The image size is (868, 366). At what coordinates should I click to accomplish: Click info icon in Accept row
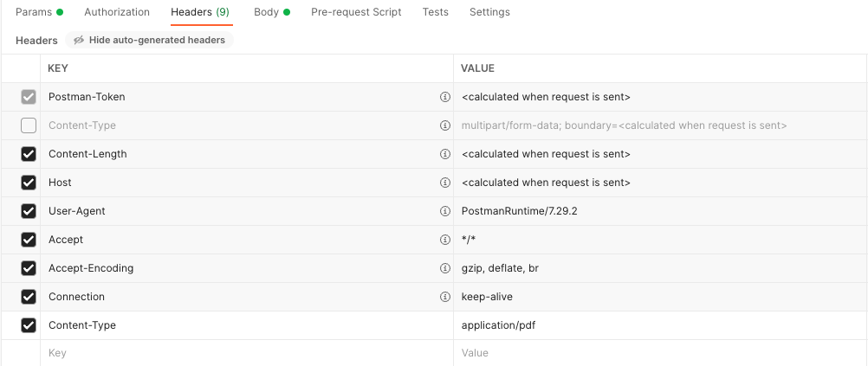[445, 240]
